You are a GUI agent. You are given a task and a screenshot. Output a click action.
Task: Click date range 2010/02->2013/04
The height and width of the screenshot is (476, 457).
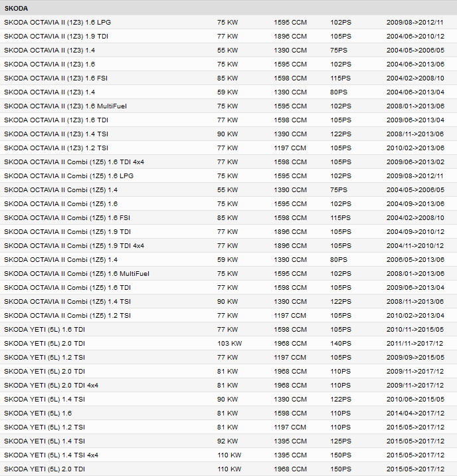point(415,316)
